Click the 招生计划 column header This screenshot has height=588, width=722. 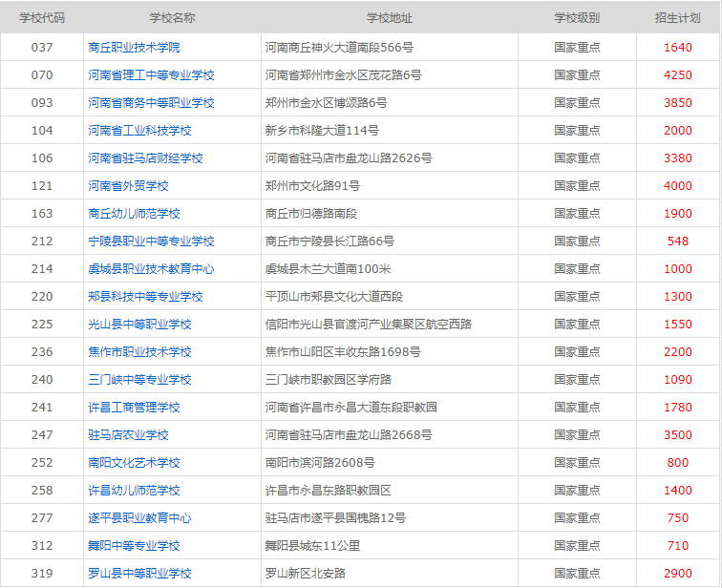678,17
